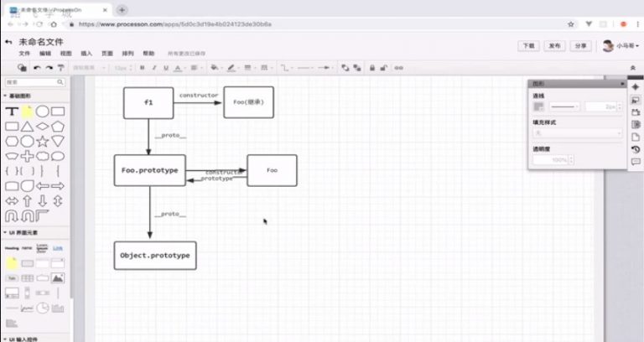Click the undo arrow in the toolbar

click(x=37, y=68)
